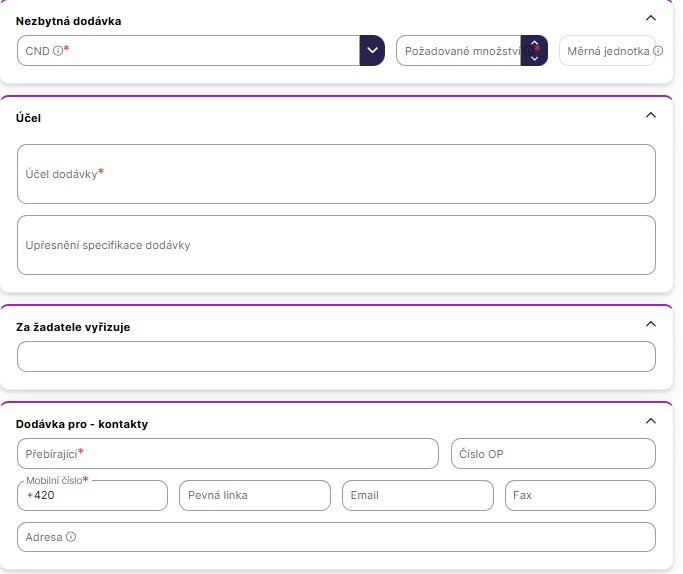
Task: Collapse the Za žadatele vyřizuje section
Action: [651, 324]
